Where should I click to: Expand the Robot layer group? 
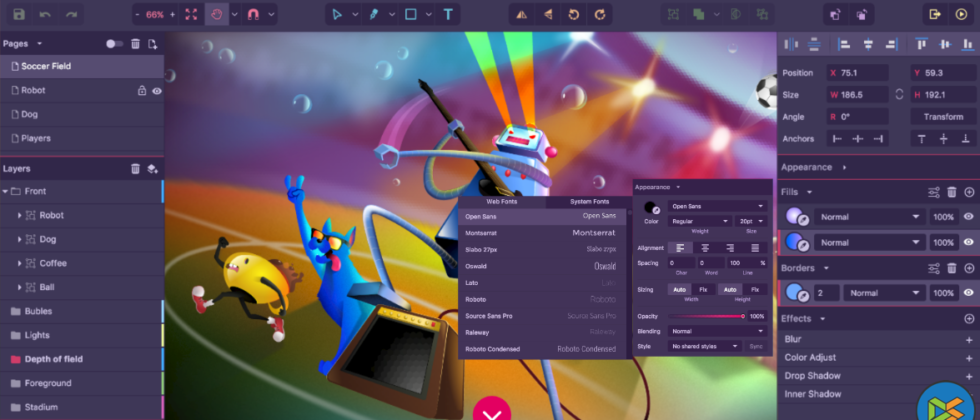click(x=19, y=215)
